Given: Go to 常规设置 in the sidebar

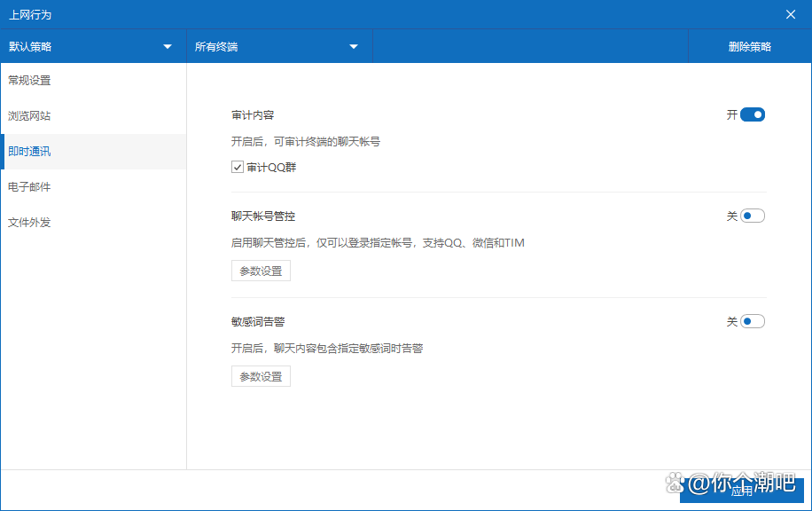Looking at the screenshot, I should point(30,81).
